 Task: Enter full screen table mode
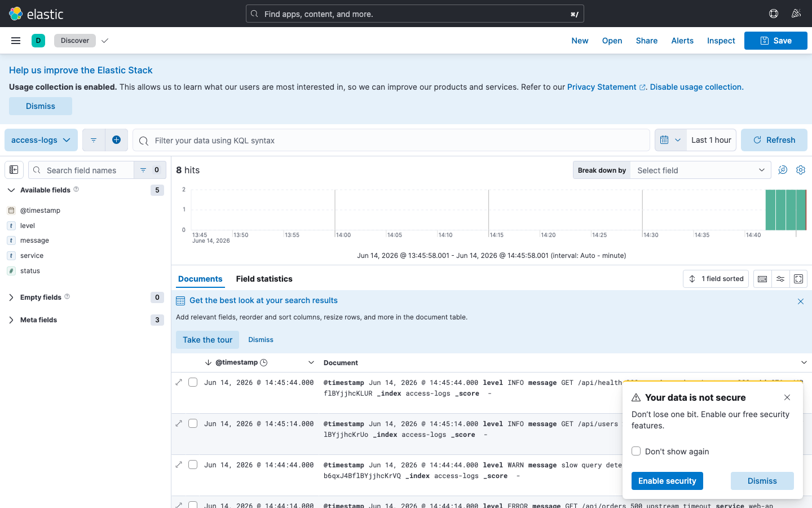click(x=798, y=279)
